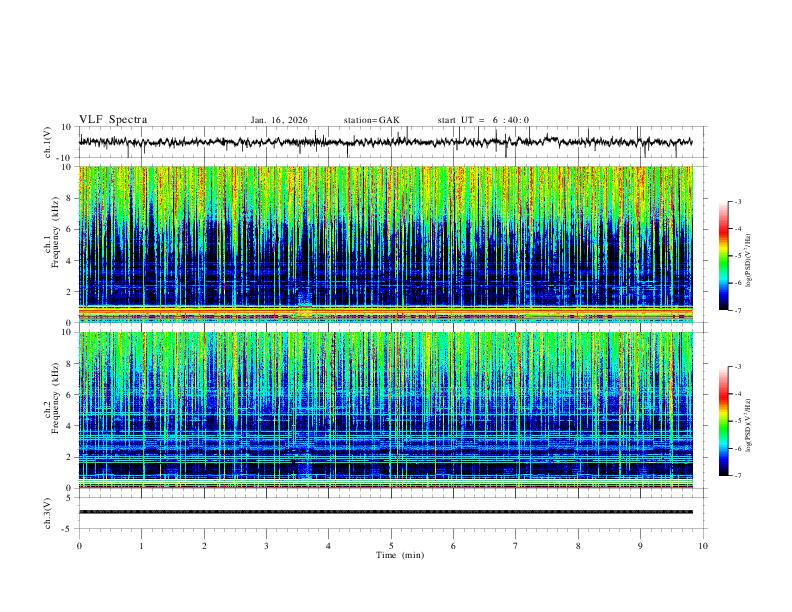Click the ch.1 PSD color scale bar
The width and height of the screenshot is (792, 612).
tap(724, 256)
